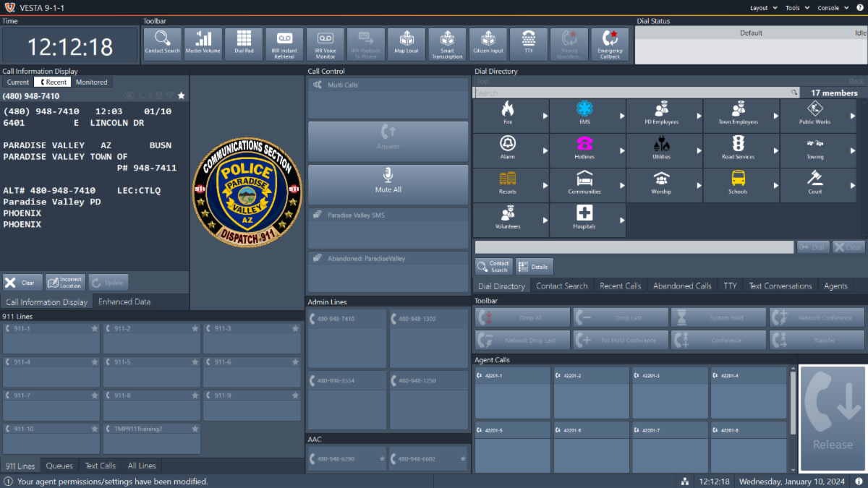Open the Court directory folder
The height and width of the screenshot is (488, 868).
pyautogui.click(x=818, y=185)
